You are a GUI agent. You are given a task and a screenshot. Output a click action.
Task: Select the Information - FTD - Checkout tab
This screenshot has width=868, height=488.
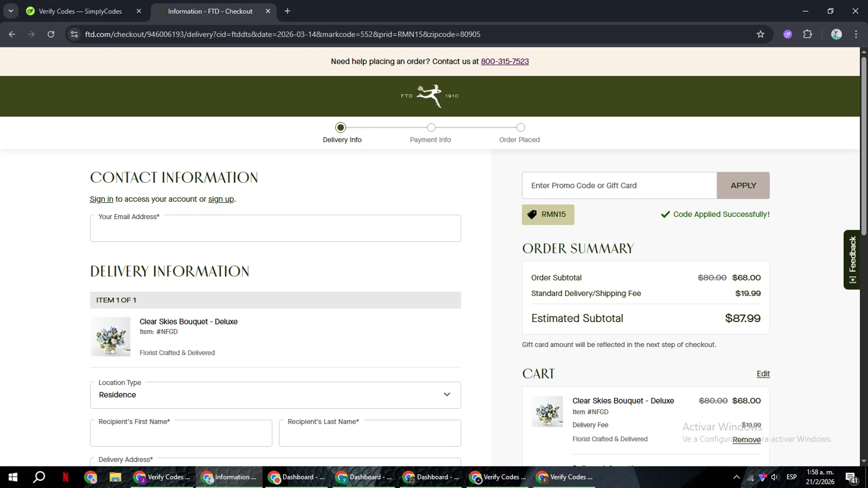click(x=211, y=11)
